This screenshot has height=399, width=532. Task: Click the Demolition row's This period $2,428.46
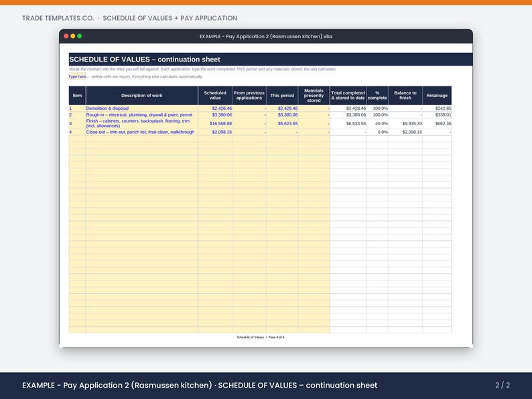tap(282, 108)
